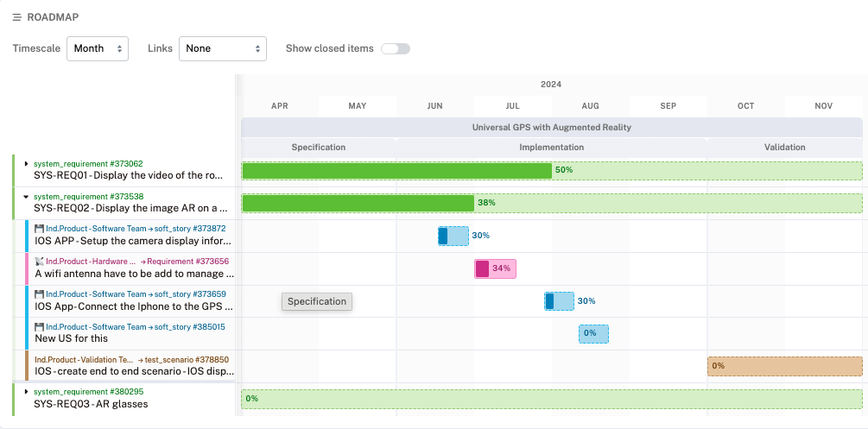Open system_requirement #373062 link

(x=88, y=163)
